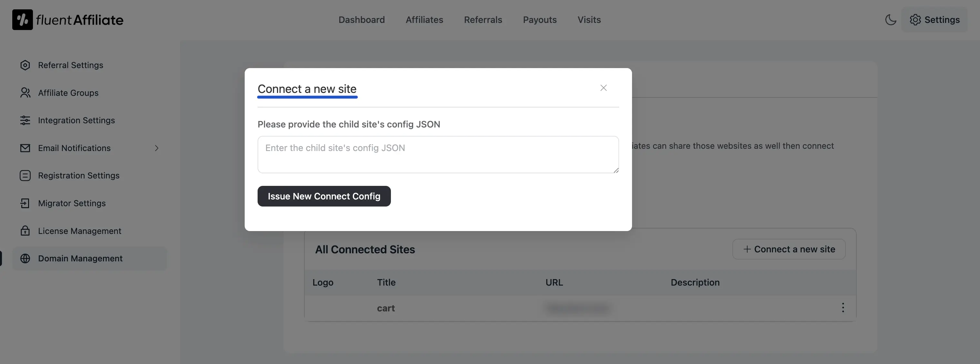980x364 pixels.
Task: Click the Migrator Settings import icon
Action: click(25, 203)
